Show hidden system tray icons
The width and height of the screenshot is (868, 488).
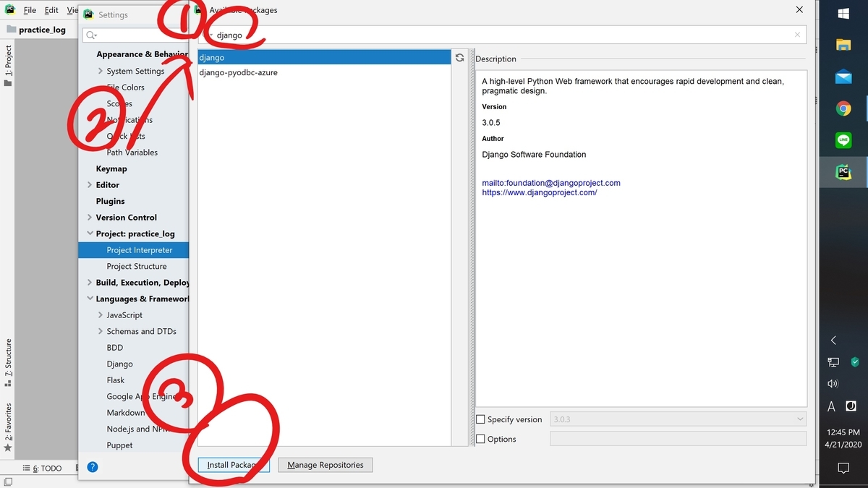tap(833, 340)
